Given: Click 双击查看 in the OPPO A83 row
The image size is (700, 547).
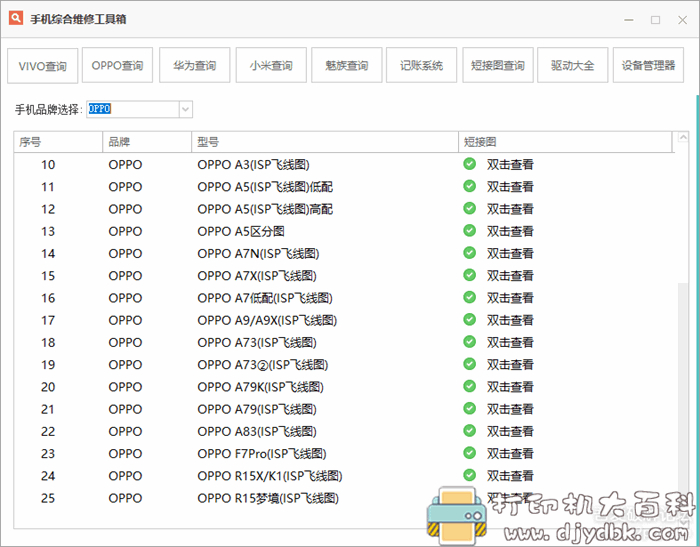Looking at the screenshot, I should pos(510,431).
